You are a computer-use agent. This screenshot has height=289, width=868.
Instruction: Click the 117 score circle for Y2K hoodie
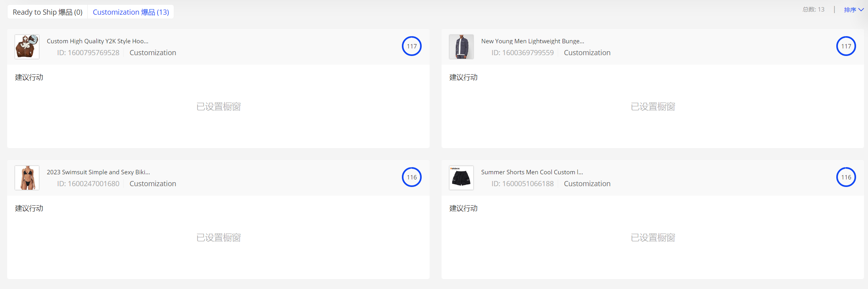coord(412,46)
